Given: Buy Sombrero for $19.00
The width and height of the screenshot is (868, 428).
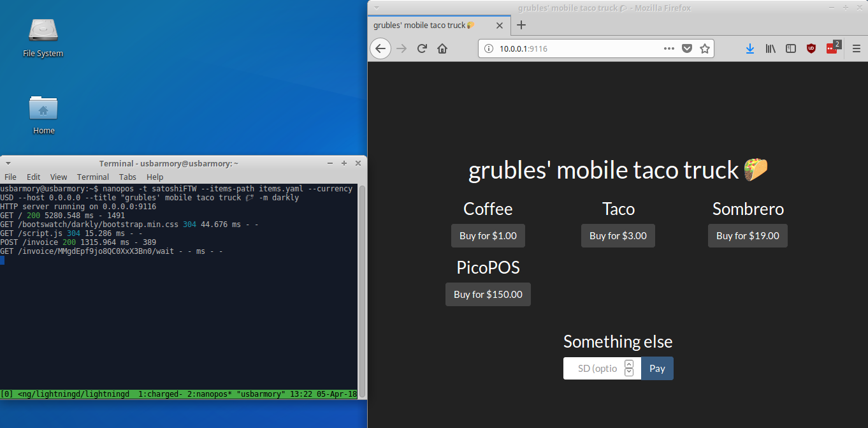Looking at the screenshot, I should 748,236.
